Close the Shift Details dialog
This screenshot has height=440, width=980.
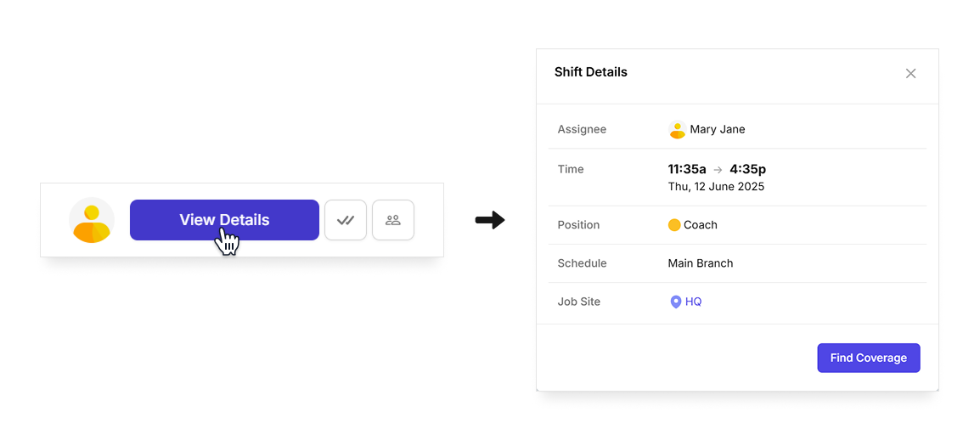(x=910, y=74)
